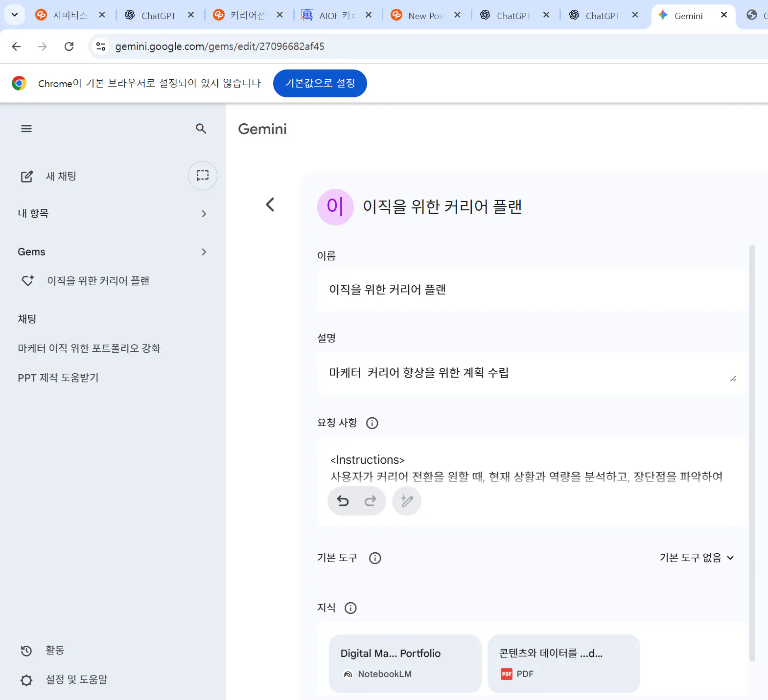Click the 내 항목 section label

(33, 214)
